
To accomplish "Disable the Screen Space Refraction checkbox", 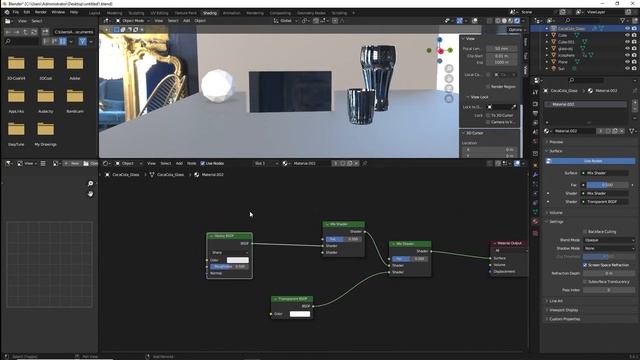I will point(585,265).
